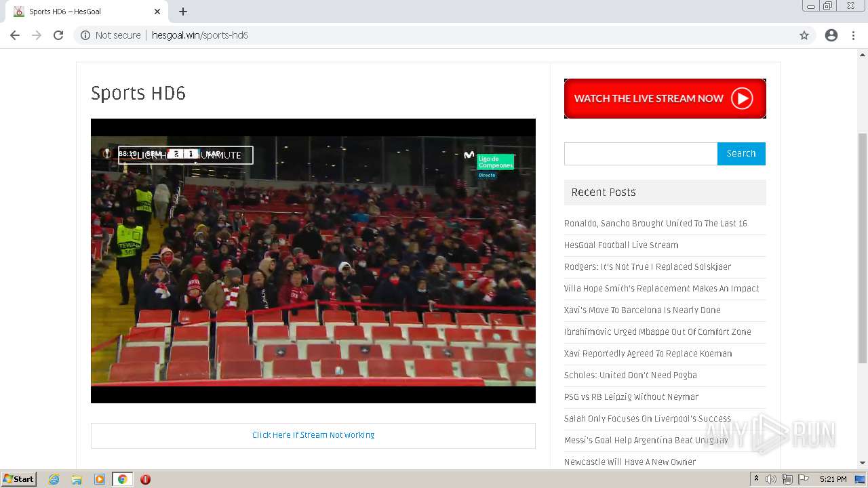Bookmark this page with the star
The image size is (868, 488).
pos(804,35)
